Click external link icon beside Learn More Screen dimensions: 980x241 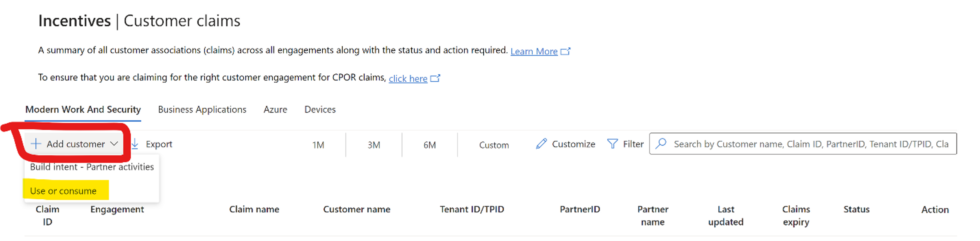pos(566,51)
